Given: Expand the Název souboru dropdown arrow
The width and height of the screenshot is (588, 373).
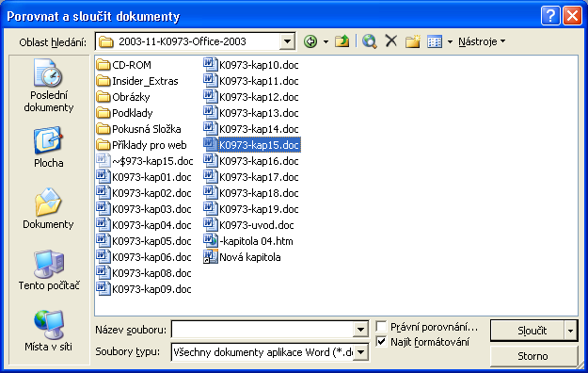Looking at the screenshot, I should tap(360, 330).
